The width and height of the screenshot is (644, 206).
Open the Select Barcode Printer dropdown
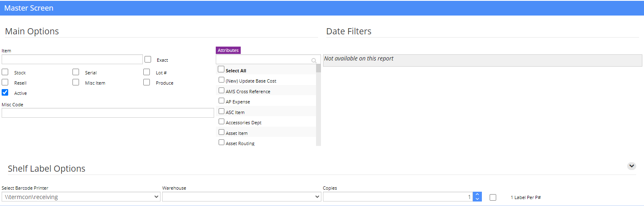click(x=81, y=197)
